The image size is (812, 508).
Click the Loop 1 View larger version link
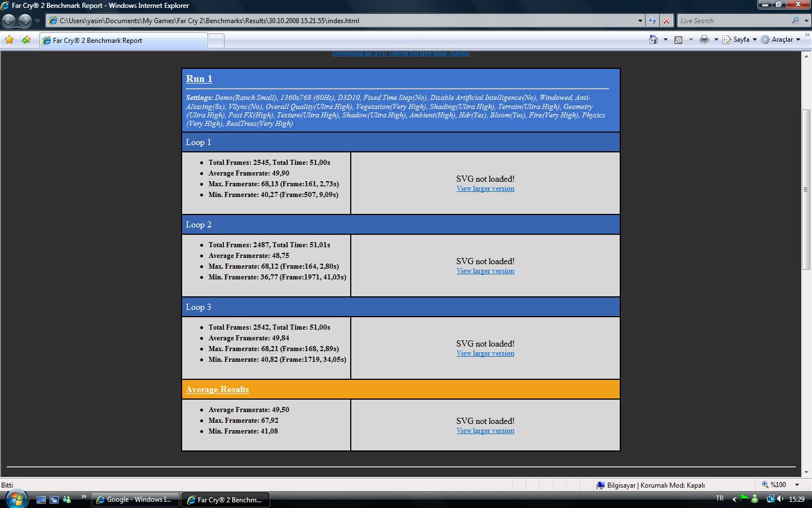pyautogui.click(x=485, y=189)
